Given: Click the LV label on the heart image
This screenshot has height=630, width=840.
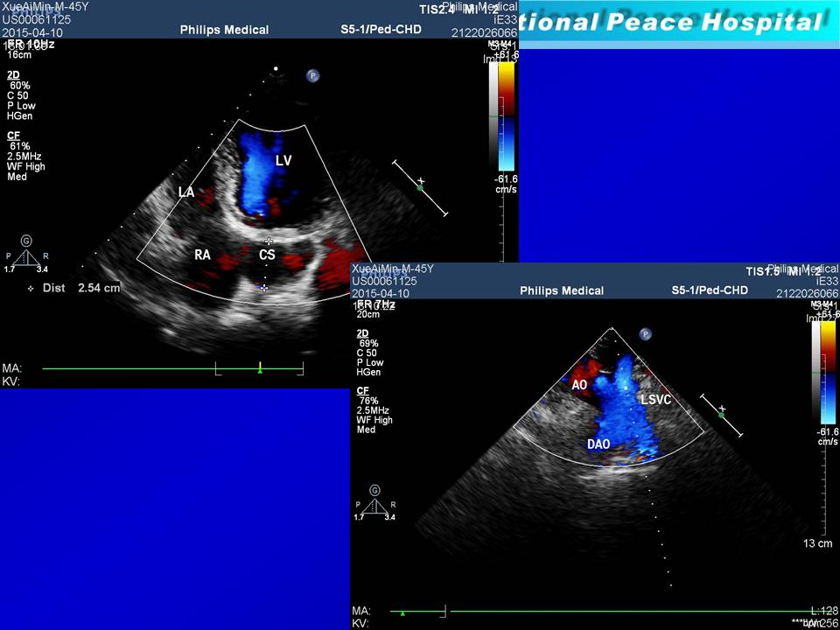Looking at the screenshot, I should [283, 161].
